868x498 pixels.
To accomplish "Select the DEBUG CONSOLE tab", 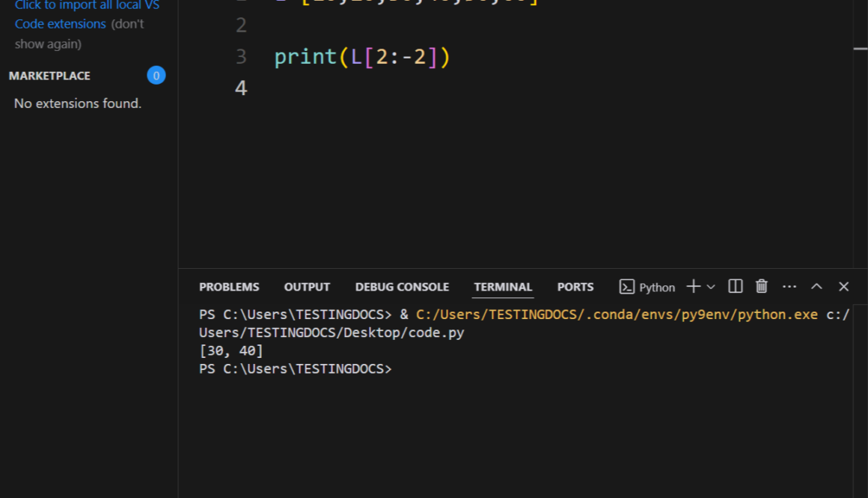I will pos(402,287).
